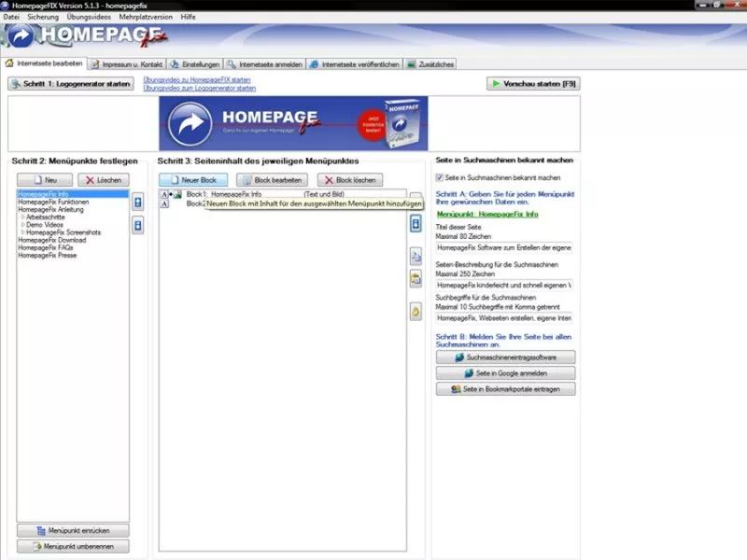Move menu item down with lower arrow icon

[x=138, y=224]
